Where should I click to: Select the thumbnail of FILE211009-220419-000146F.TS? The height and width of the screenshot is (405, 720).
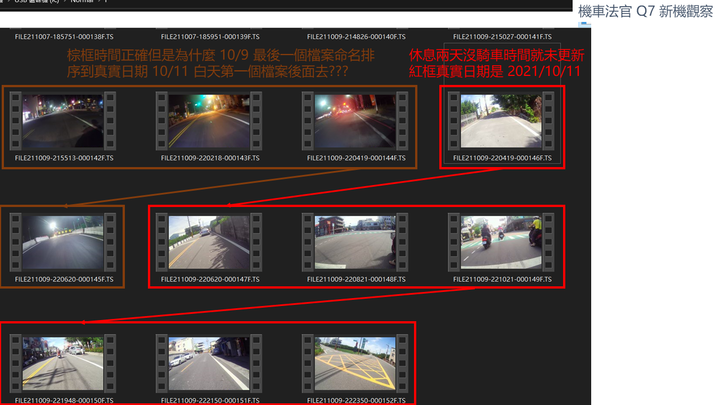501,121
